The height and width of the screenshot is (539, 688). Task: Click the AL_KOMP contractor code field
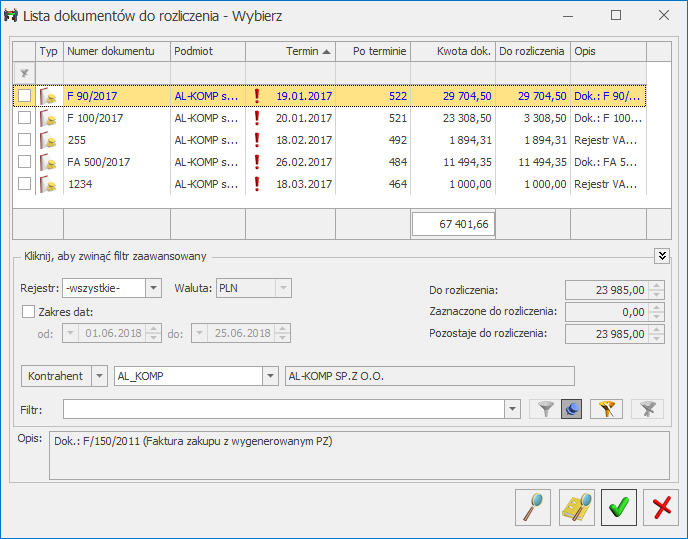189,376
